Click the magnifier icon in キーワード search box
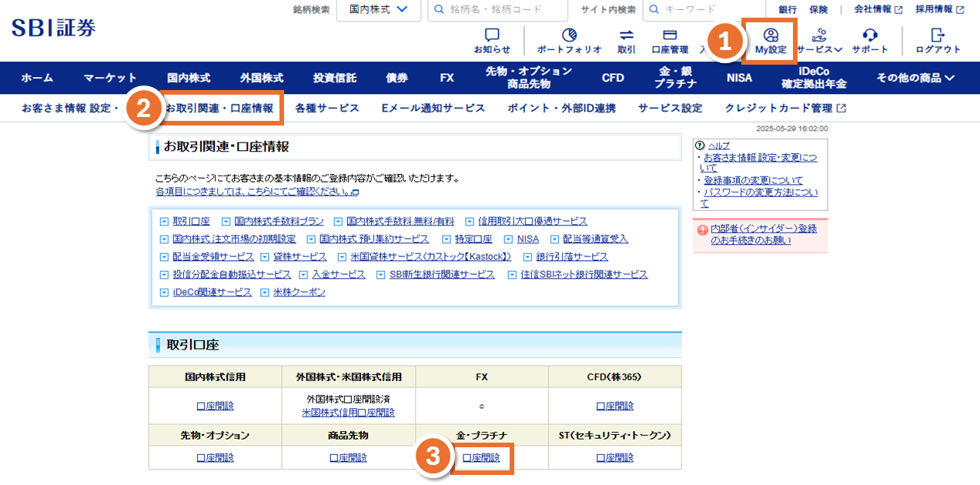Viewport: 980px width, 485px height. tap(654, 10)
